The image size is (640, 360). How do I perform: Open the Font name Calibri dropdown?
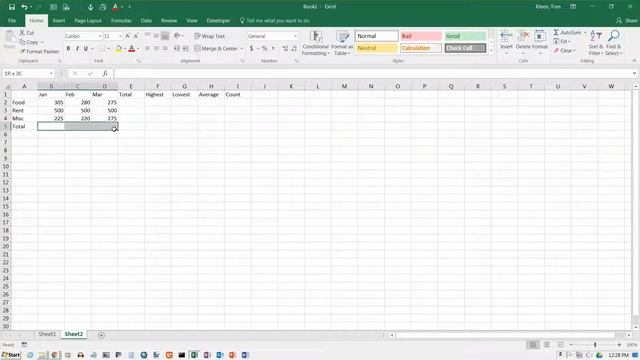pos(100,36)
